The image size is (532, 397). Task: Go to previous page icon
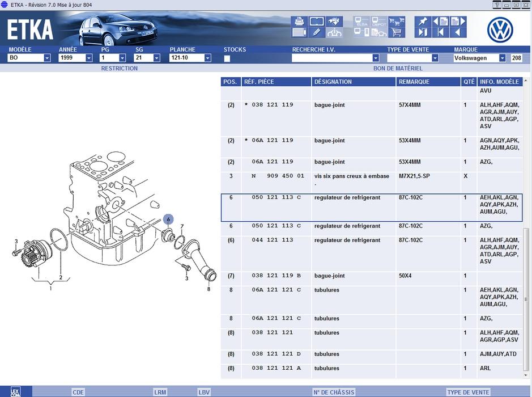pos(440,22)
